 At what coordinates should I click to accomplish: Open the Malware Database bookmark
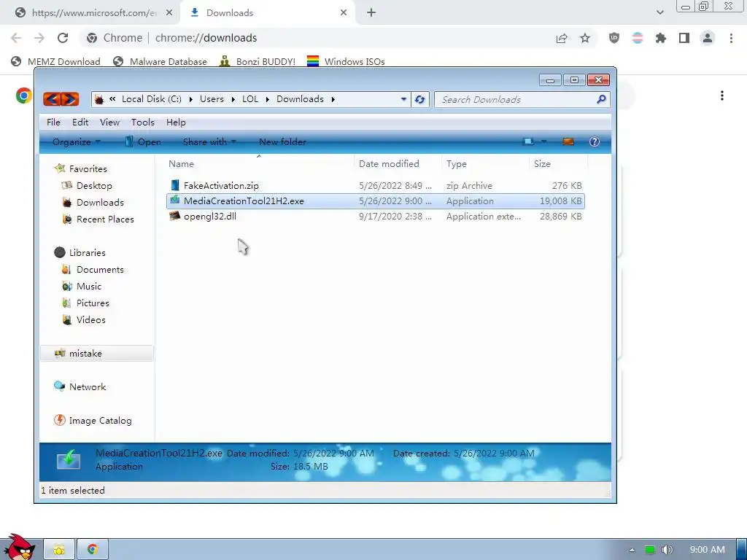point(160,61)
